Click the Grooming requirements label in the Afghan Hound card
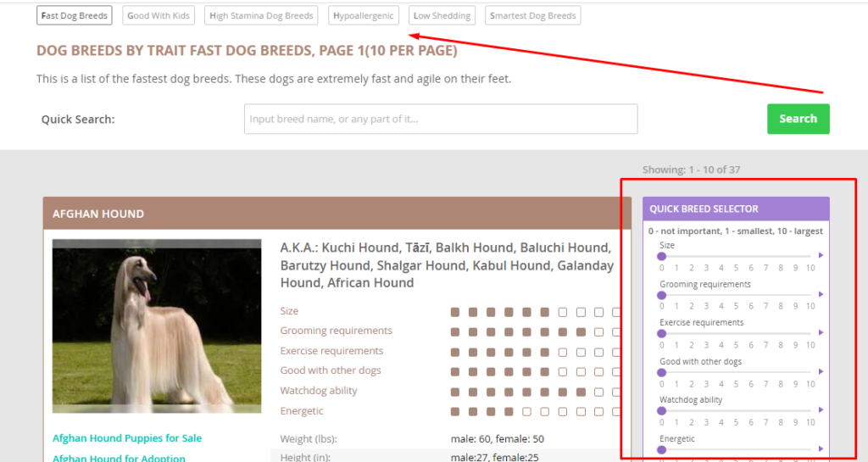Viewport: 868px width, 462px height. pyautogui.click(x=336, y=331)
